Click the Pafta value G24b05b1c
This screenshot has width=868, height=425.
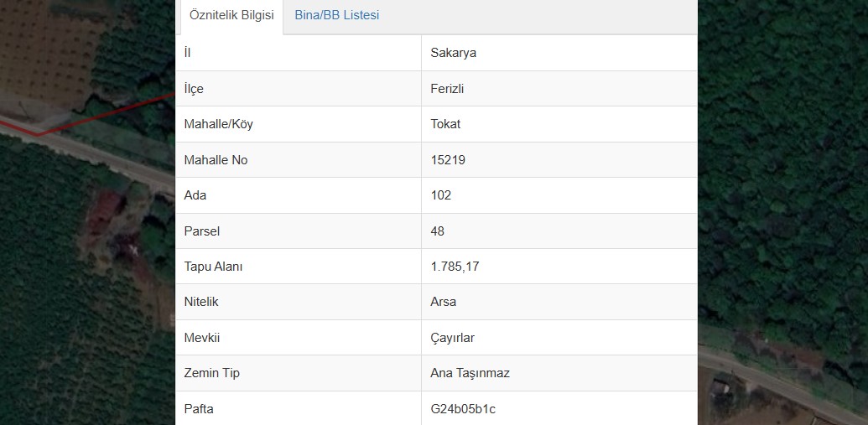(x=463, y=409)
